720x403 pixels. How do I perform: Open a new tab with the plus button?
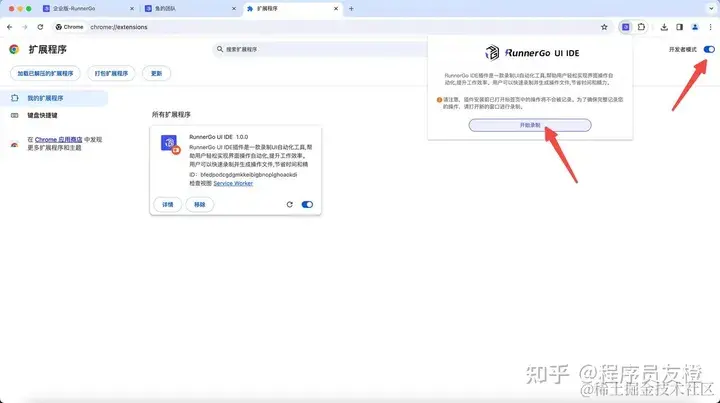pos(351,8)
